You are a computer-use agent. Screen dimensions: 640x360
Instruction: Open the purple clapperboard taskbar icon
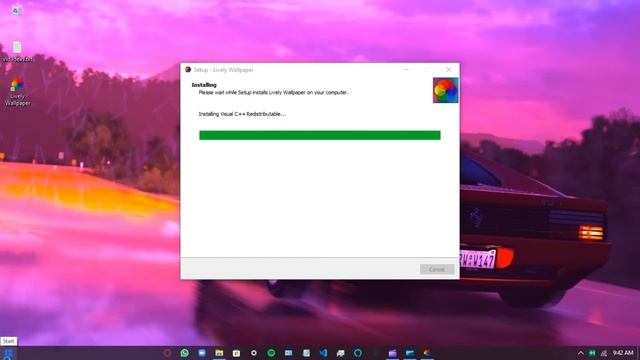coord(392,353)
